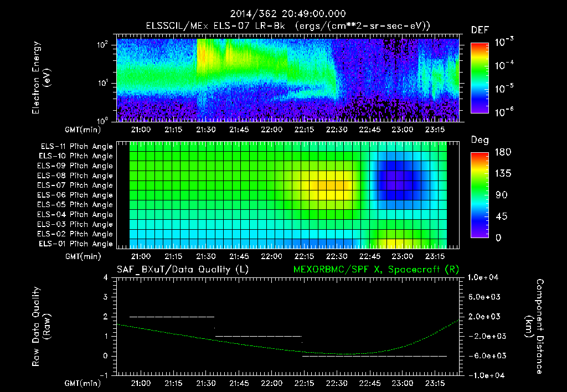This screenshot has width=567, height=392.
Task: Click the pitch angle grid plot
Action: coord(288,195)
